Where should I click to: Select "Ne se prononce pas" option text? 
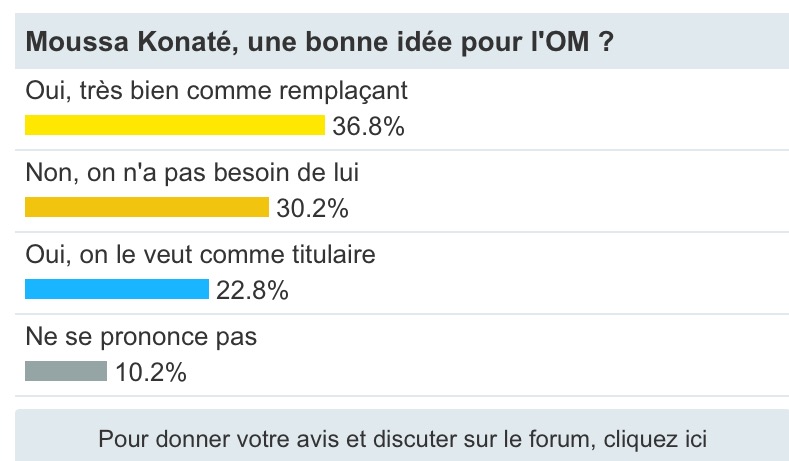point(141,337)
